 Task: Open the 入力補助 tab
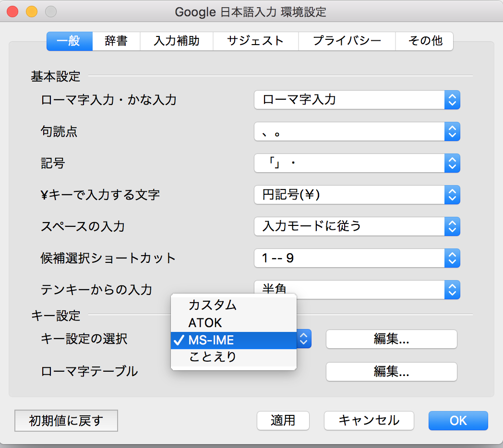pyautogui.click(x=177, y=41)
